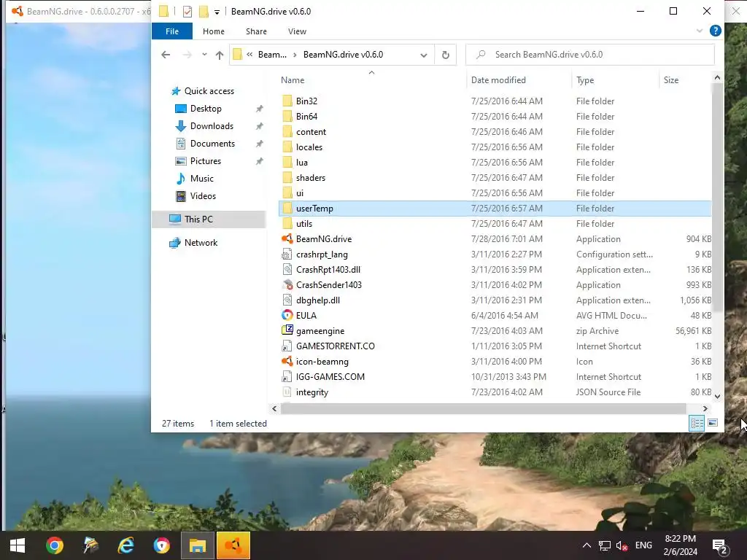Open the Action Center notifications icon
Image resolution: width=747 pixels, height=560 pixels.
(719, 546)
